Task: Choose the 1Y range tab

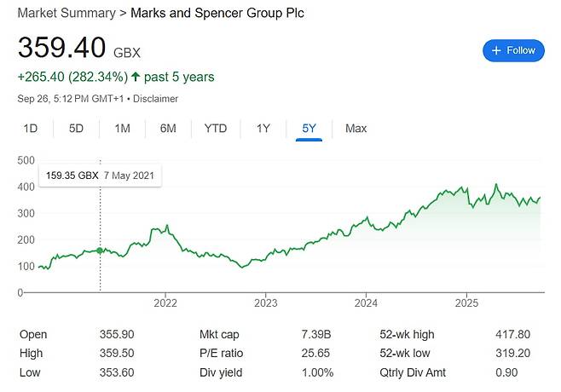Action: [263, 129]
